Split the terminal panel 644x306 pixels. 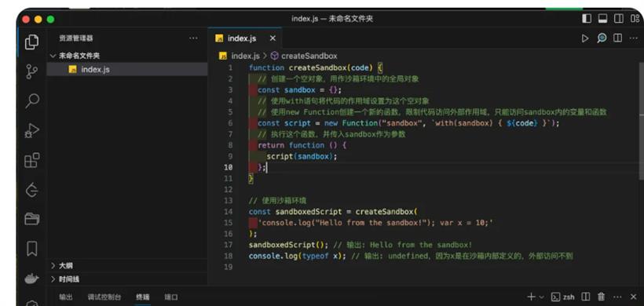click(x=586, y=297)
